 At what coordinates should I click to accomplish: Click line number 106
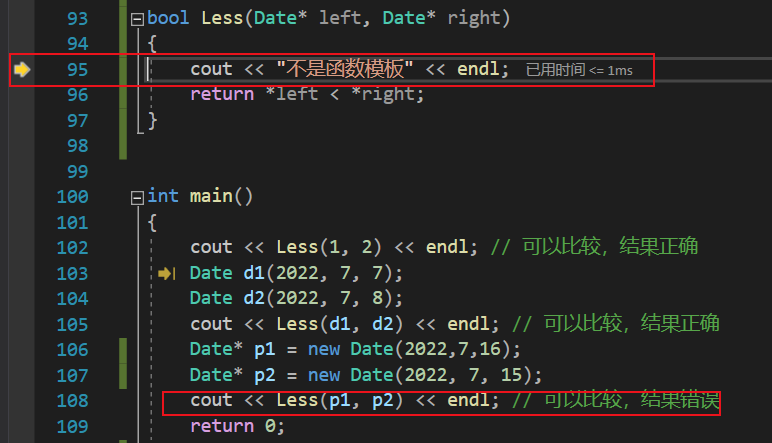[72, 350]
